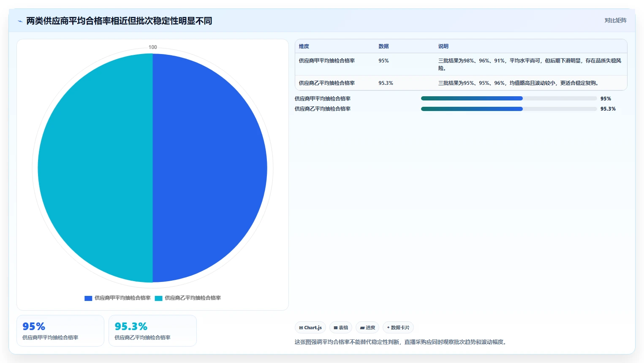Screen dimensions: 644x363
Task: Click the 100 axis label above the pie
Action: coord(152,47)
